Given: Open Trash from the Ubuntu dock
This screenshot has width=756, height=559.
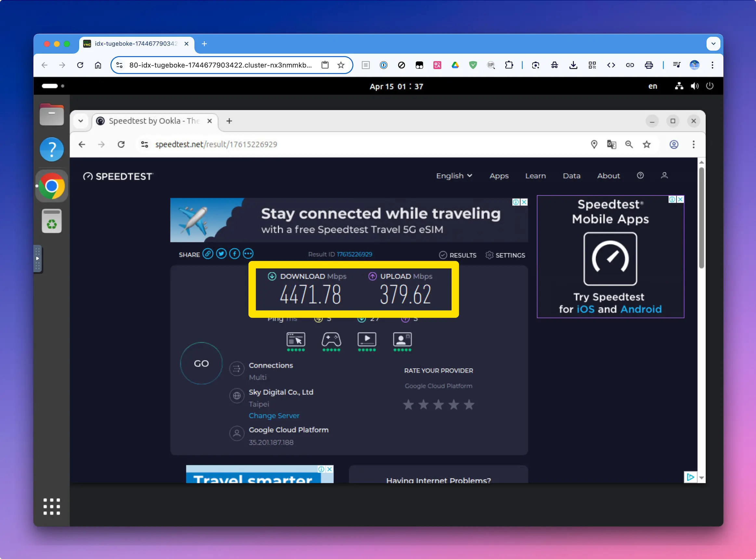Looking at the screenshot, I should tap(51, 221).
